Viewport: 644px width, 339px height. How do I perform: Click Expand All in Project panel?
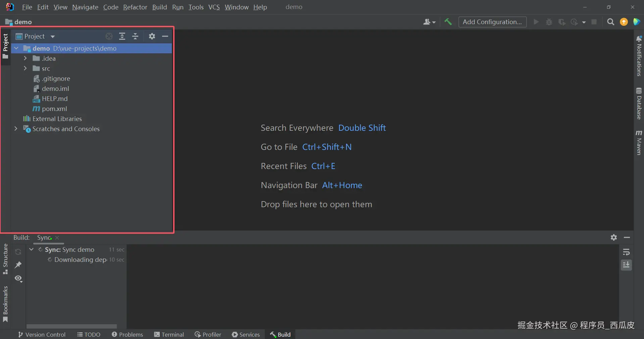pyautogui.click(x=122, y=36)
